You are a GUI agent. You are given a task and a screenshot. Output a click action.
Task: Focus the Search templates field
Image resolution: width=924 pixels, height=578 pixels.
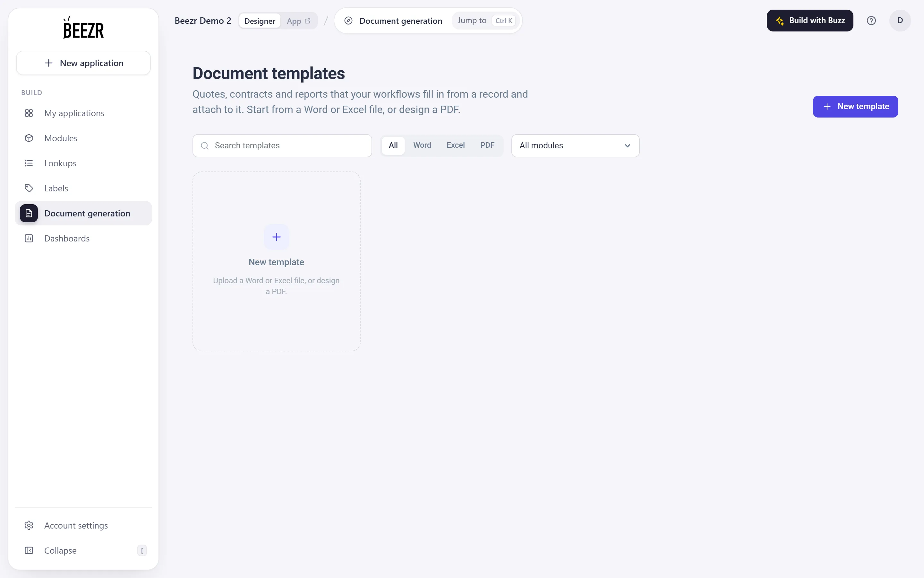click(282, 146)
